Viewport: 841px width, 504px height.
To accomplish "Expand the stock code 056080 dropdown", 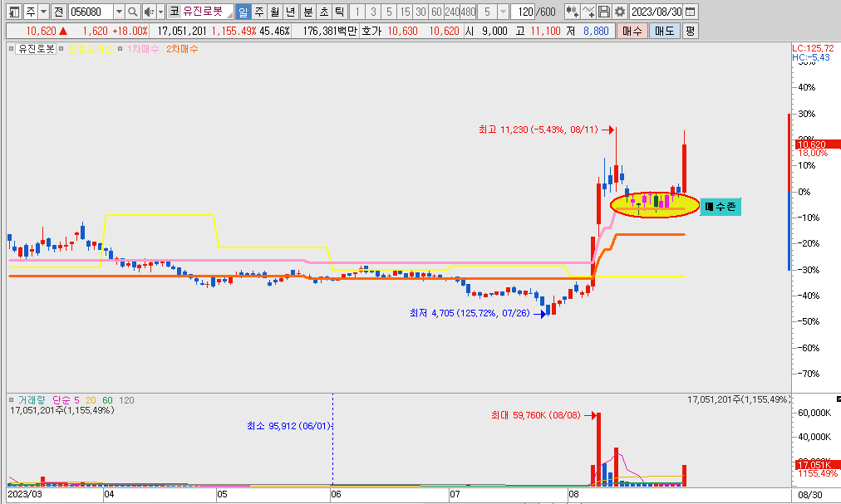I will [118, 12].
